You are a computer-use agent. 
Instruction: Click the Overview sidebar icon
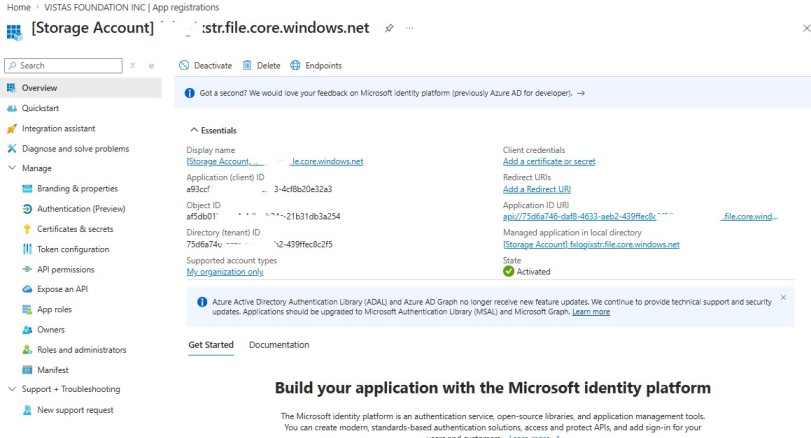[11, 88]
